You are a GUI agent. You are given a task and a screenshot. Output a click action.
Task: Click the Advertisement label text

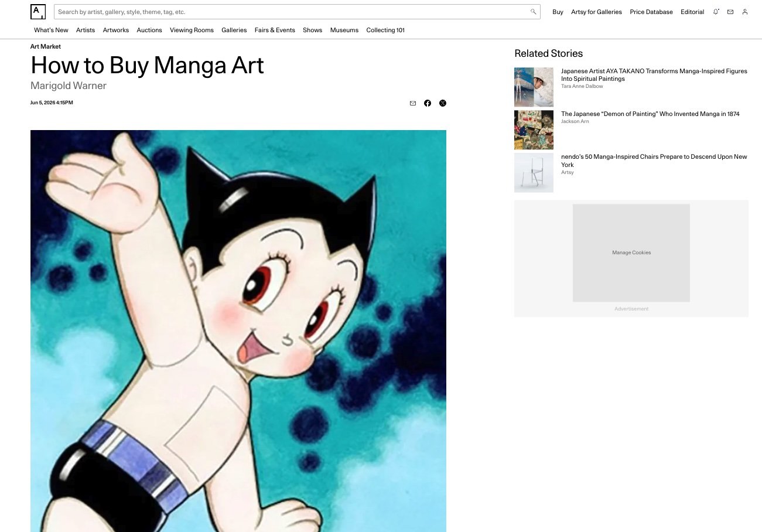(631, 309)
